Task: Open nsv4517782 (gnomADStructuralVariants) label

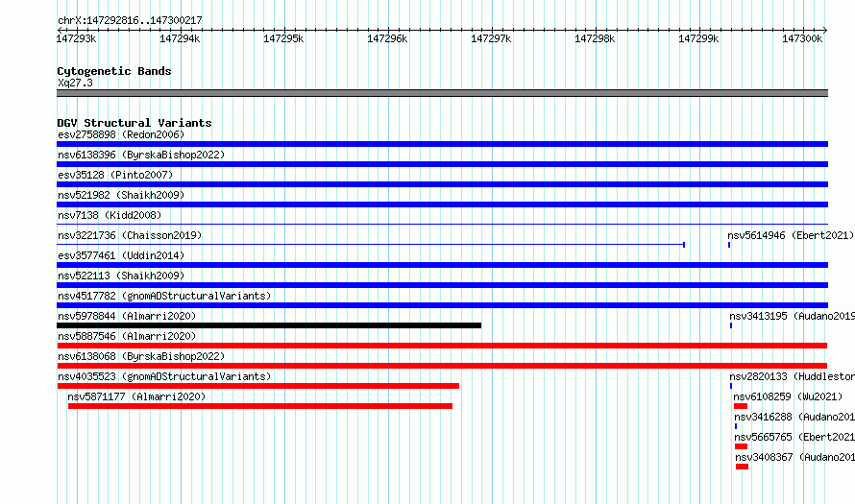Action: pyautogui.click(x=164, y=296)
